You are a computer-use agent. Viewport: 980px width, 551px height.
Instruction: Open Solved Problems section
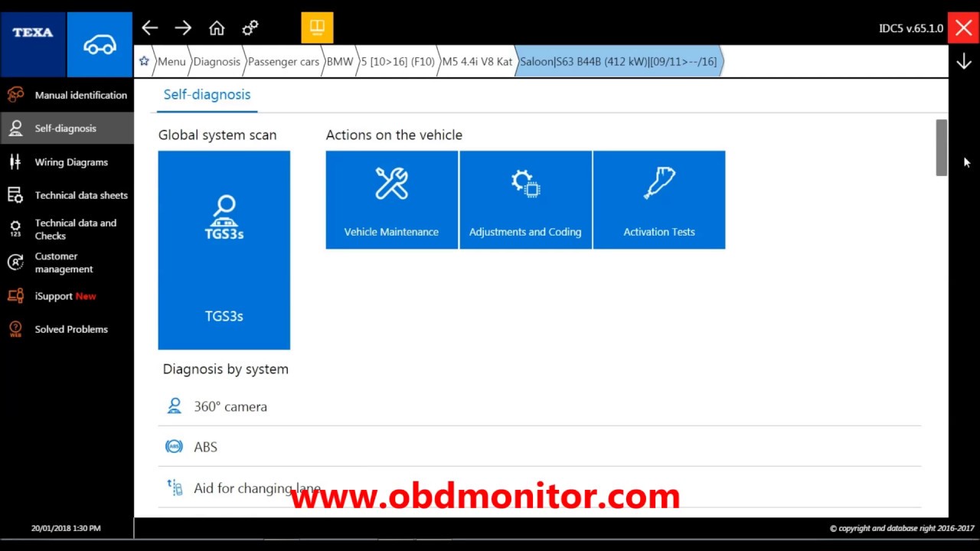coord(67,329)
